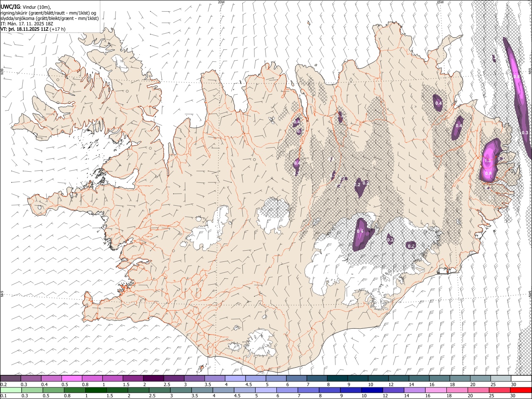Click the '4.5' label on the upper scale
532x399 pixels.
(249, 384)
